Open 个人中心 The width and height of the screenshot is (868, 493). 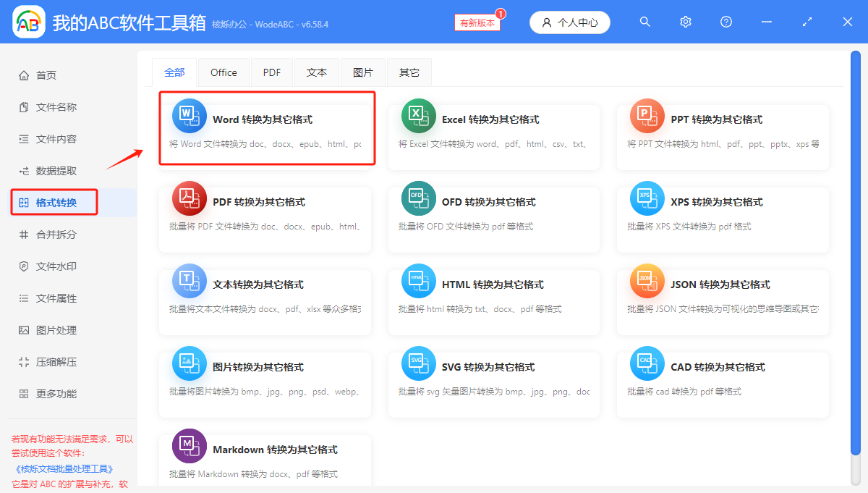569,22
